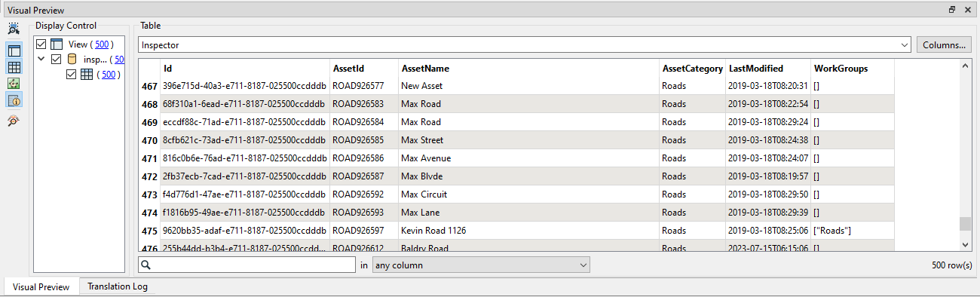Open the 'any column' search dropdown

(x=482, y=265)
